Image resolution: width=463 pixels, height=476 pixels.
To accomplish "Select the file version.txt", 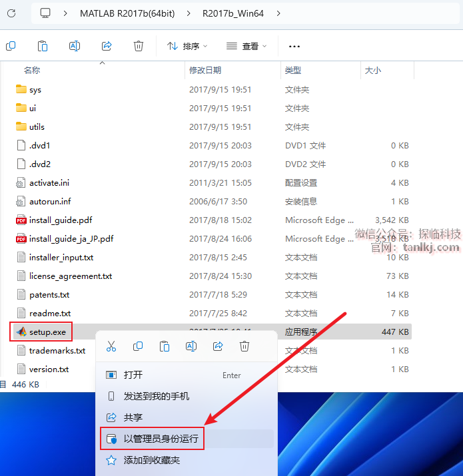I will coord(49,369).
